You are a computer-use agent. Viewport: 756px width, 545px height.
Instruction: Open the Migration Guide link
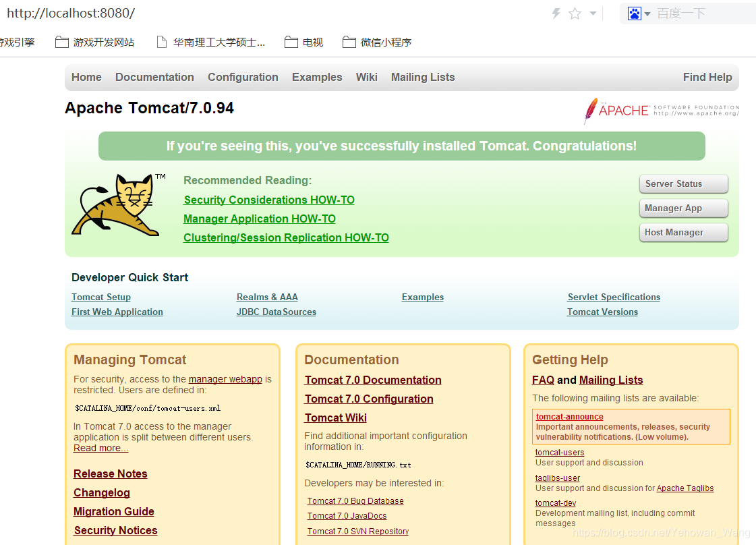tap(114, 511)
